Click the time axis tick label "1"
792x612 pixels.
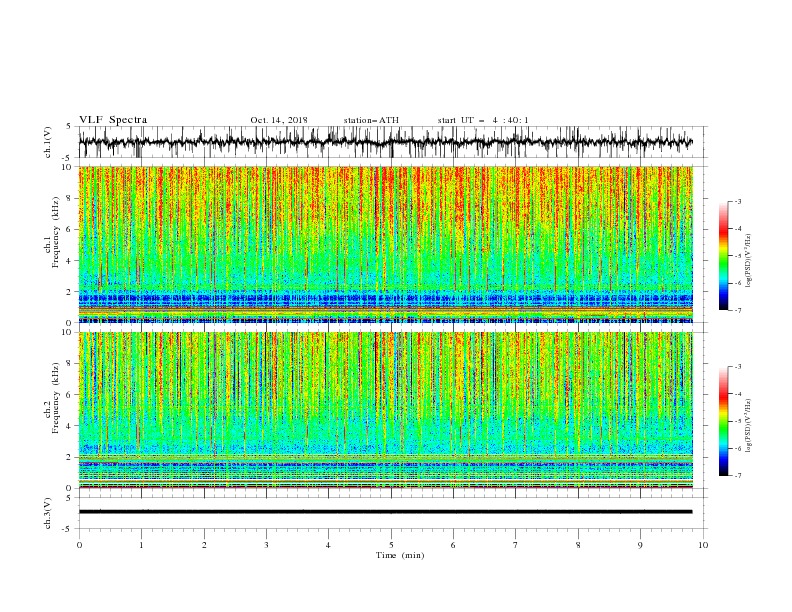(141, 545)
